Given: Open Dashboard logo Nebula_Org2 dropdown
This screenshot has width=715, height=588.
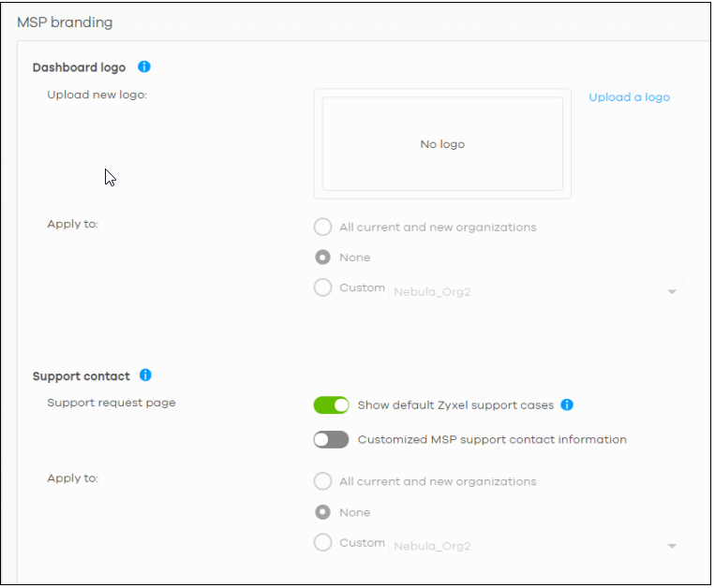Looking at the screenshot, I should [537, 291].
